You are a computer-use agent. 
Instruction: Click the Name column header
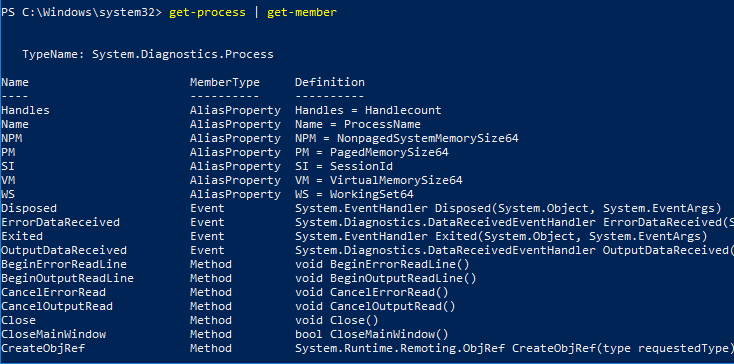(15, 82)
